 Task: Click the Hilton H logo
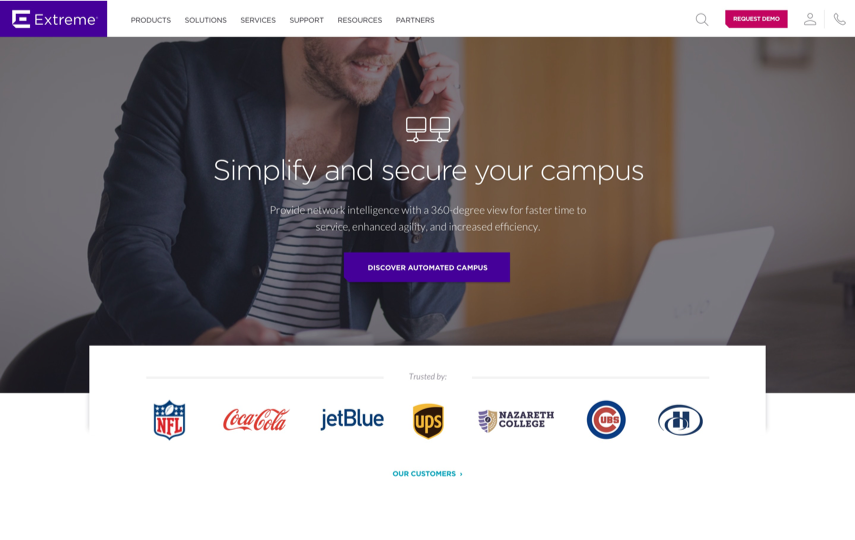coord(680,420)
